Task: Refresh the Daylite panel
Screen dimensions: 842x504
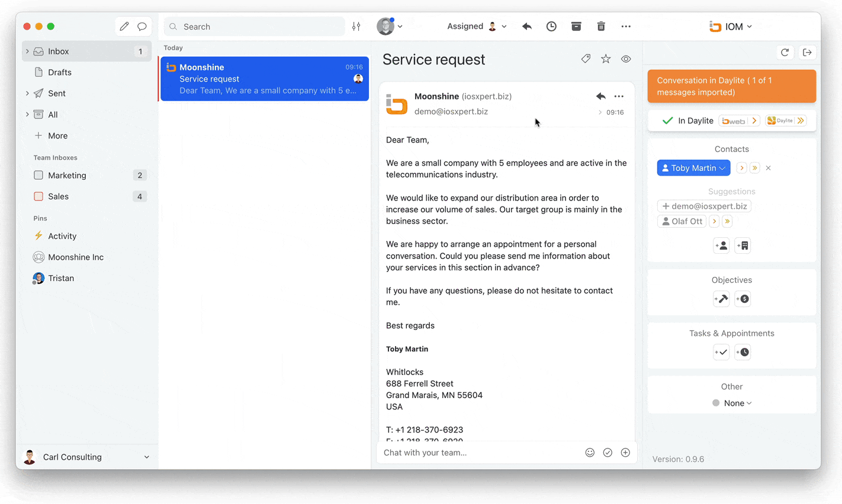Action: coord(785,53)
